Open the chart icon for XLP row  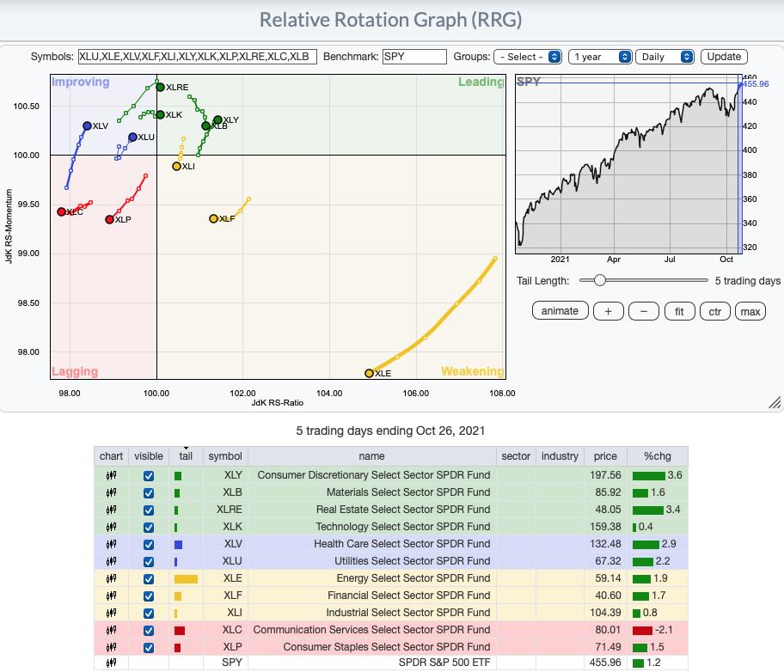pos(111,647)
